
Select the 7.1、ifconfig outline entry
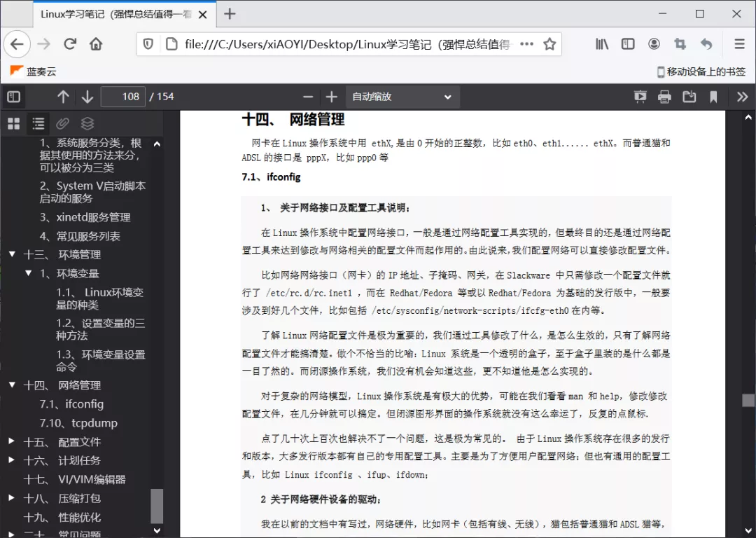[x=71, y=404]
